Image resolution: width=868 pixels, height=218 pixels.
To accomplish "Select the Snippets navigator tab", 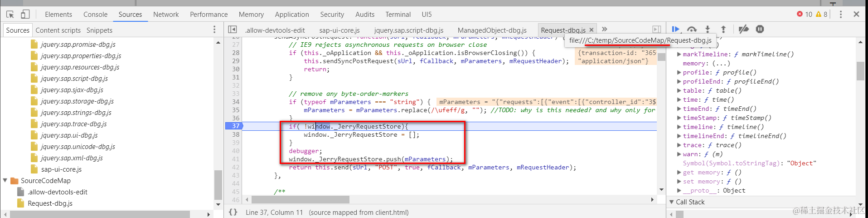I will (99, 30).
